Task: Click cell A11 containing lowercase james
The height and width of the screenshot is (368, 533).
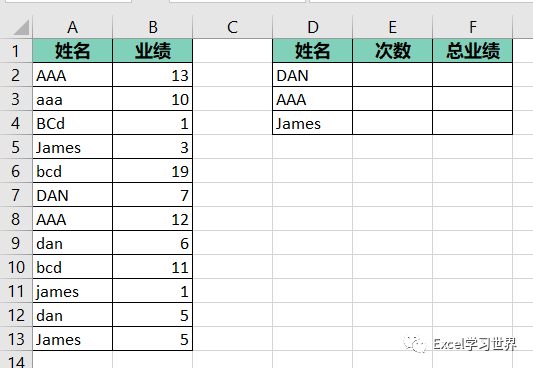Action: pyautogui.click(x=72, y=291)
